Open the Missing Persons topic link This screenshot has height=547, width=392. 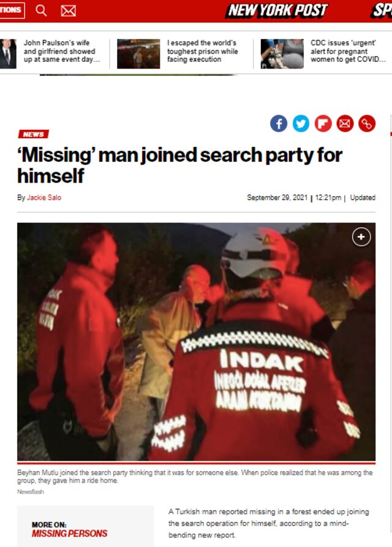[69, 534]
